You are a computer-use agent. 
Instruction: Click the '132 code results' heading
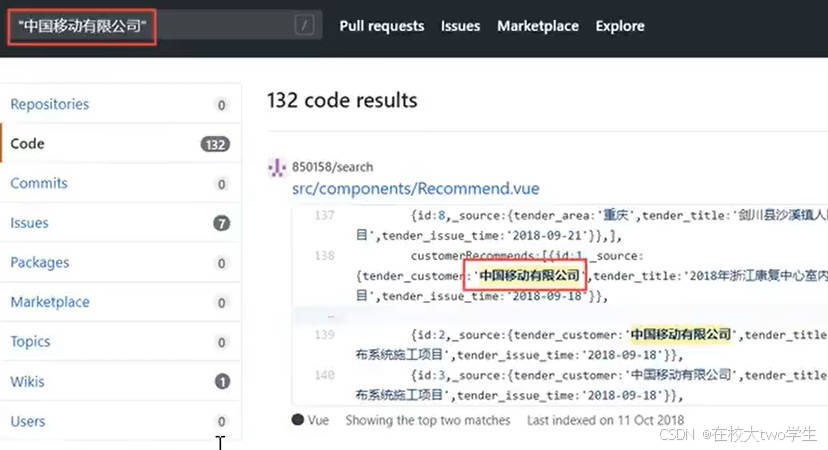[342, 100]
